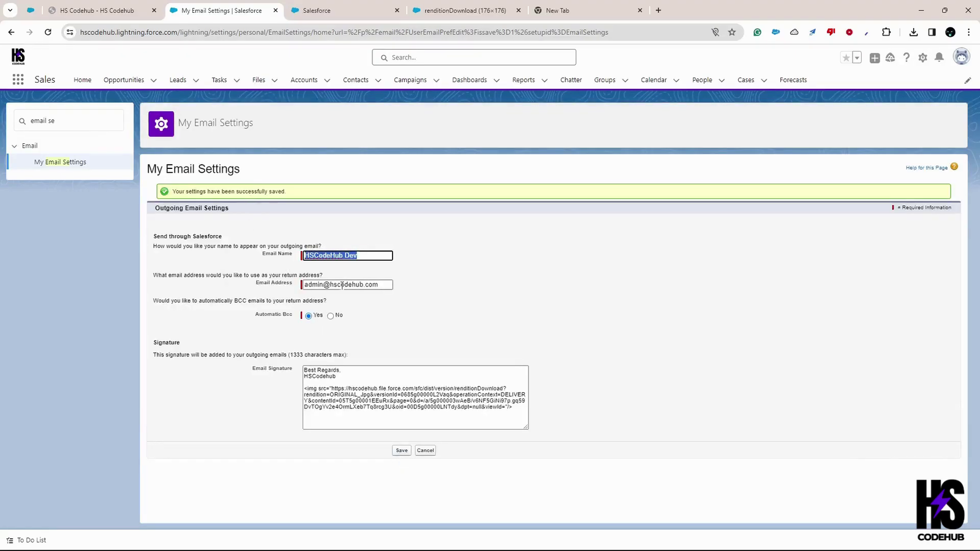Screen dimensions: 980x551
Task: Go to the Home nav tab
Action: tap(83, 80)
